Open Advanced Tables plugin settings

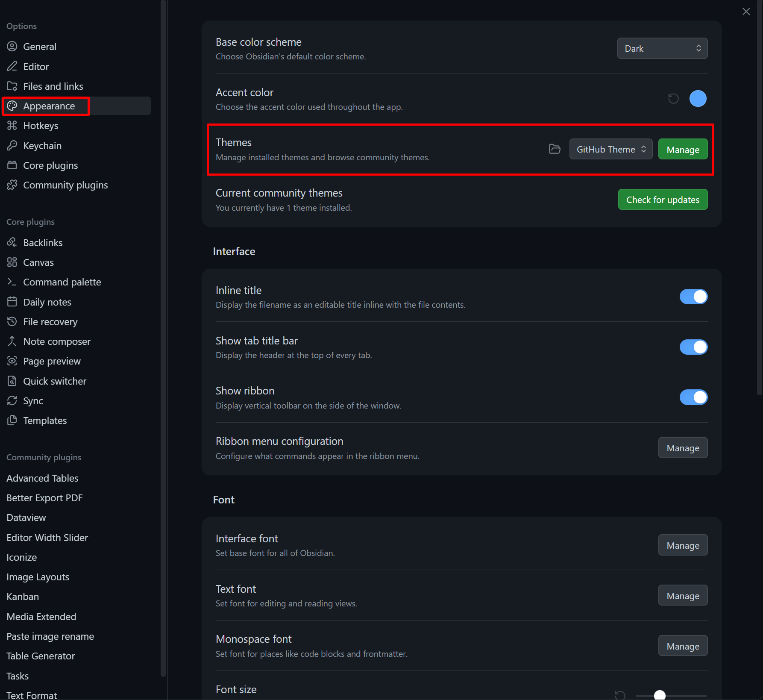[x=42, y=478]
